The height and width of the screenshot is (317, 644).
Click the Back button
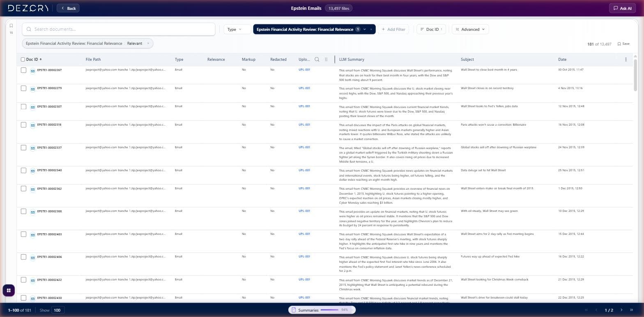tap(68, 8)
